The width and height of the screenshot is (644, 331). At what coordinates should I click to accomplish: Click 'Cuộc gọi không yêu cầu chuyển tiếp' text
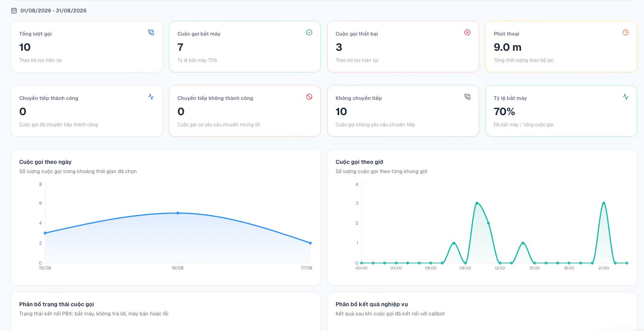point(375,125)
